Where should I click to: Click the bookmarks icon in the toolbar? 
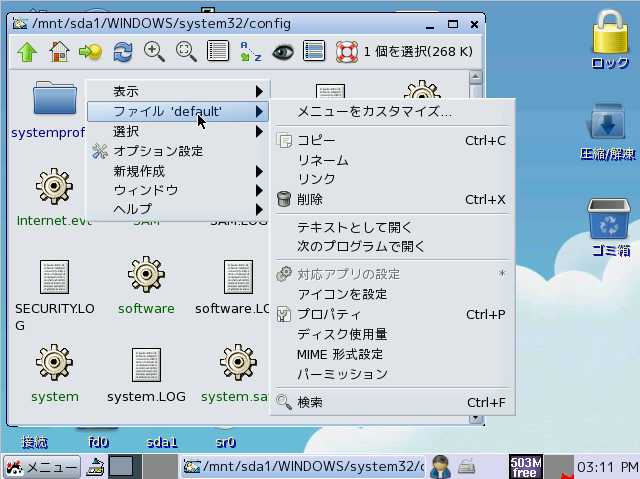point(91,51)
